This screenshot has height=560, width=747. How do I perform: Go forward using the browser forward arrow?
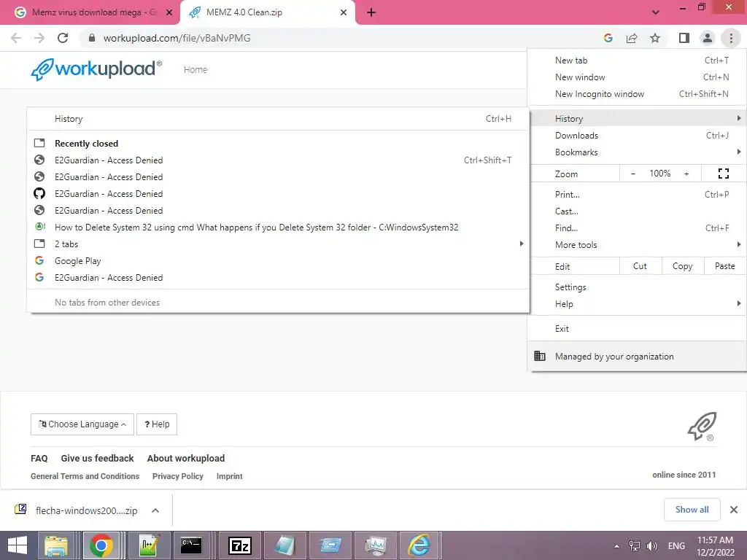click(39, 38)
